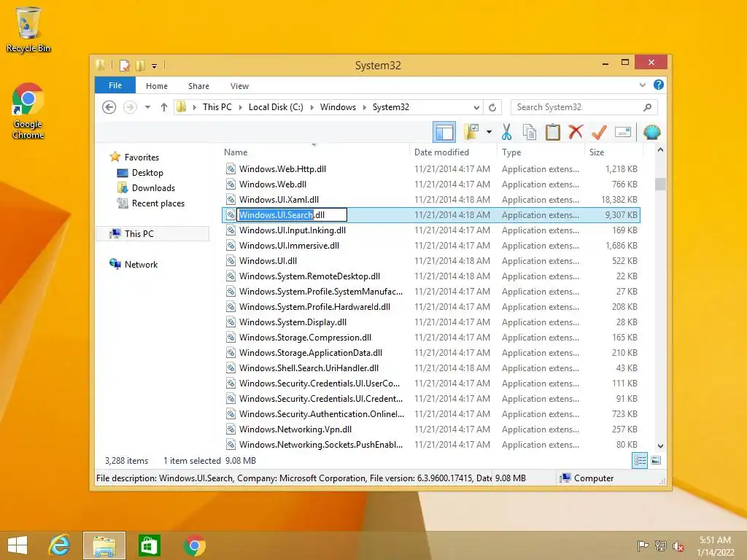747x560 pixels.
Task: Open Chrome from the taskbar
Action: click(x=194, y=545)
